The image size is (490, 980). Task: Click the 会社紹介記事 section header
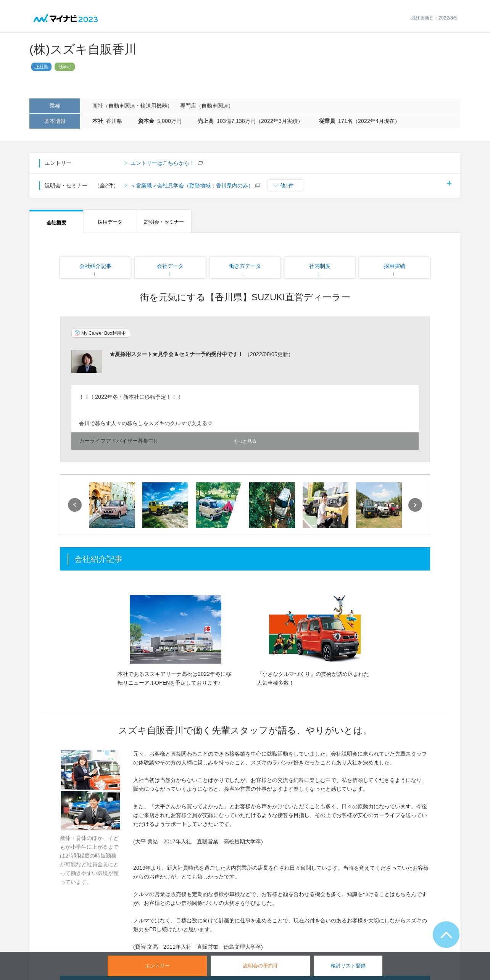[245, 559]
